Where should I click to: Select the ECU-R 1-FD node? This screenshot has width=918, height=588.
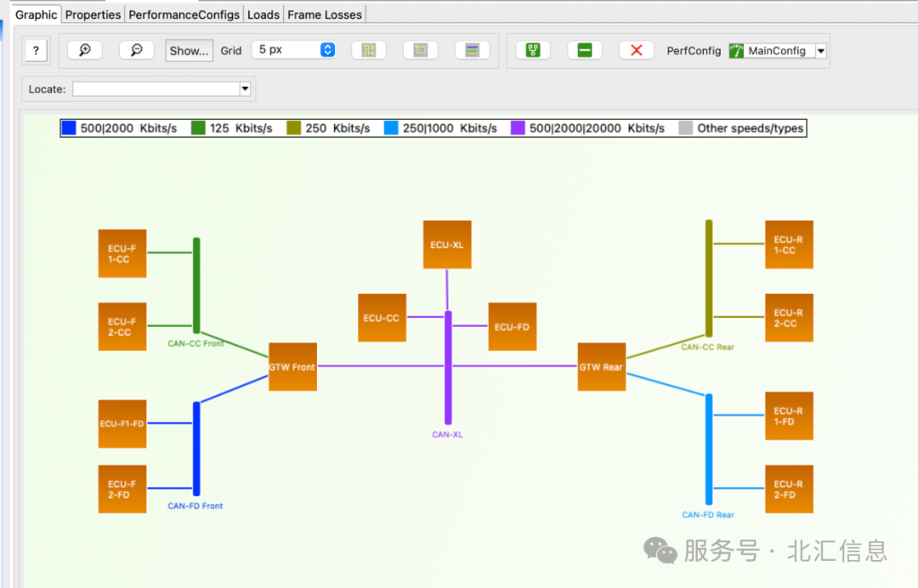(789, 416)
